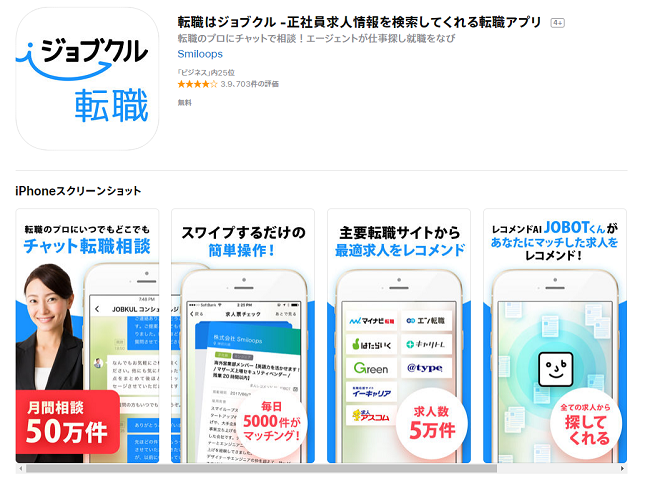This screenshot has width=650, height=485.
Task: Open the チャット転職相談 screenshot
Action: pos(87,336)
